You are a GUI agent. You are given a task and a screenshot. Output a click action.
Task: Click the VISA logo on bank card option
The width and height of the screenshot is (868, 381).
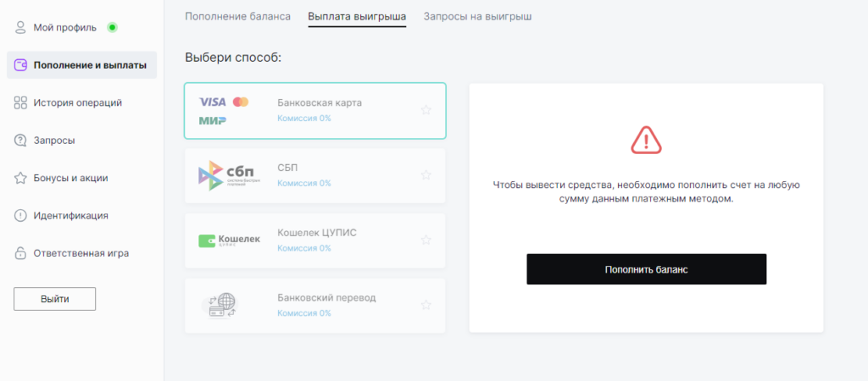pos(213,102)
